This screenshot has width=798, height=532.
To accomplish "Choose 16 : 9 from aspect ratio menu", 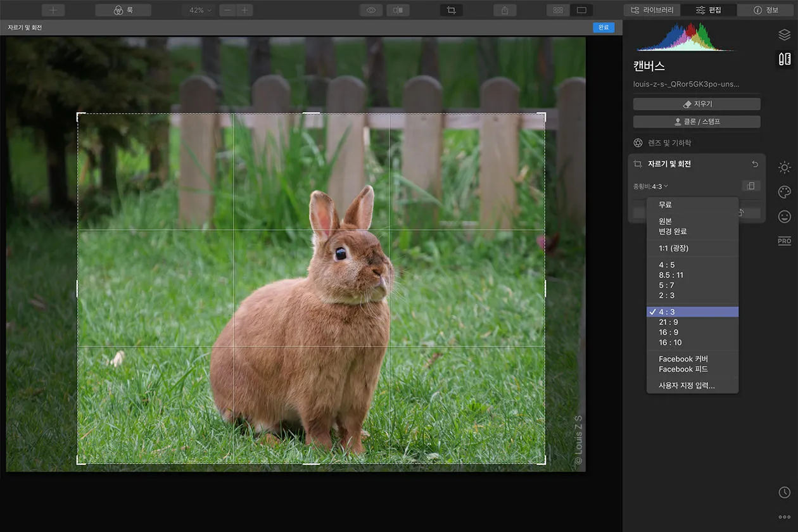I will [x=668, y=332].
